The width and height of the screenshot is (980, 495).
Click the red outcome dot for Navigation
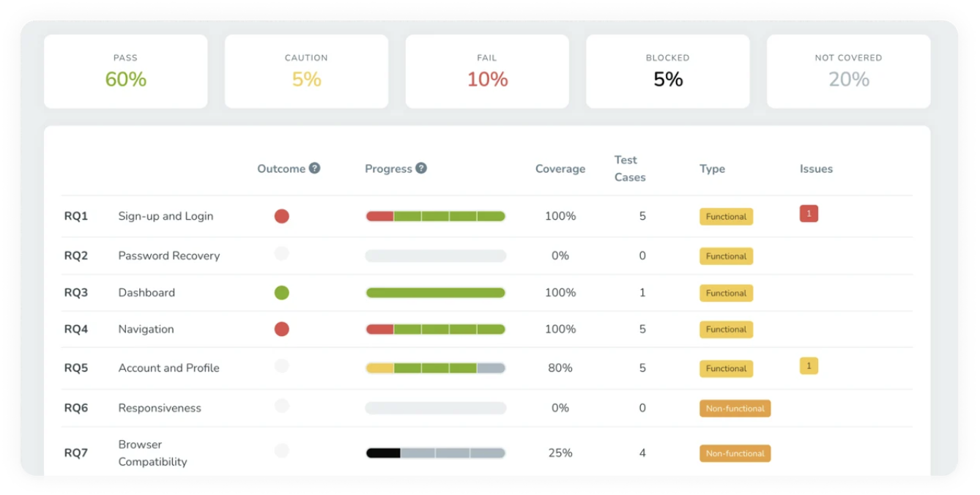click(x=281, y=330)
